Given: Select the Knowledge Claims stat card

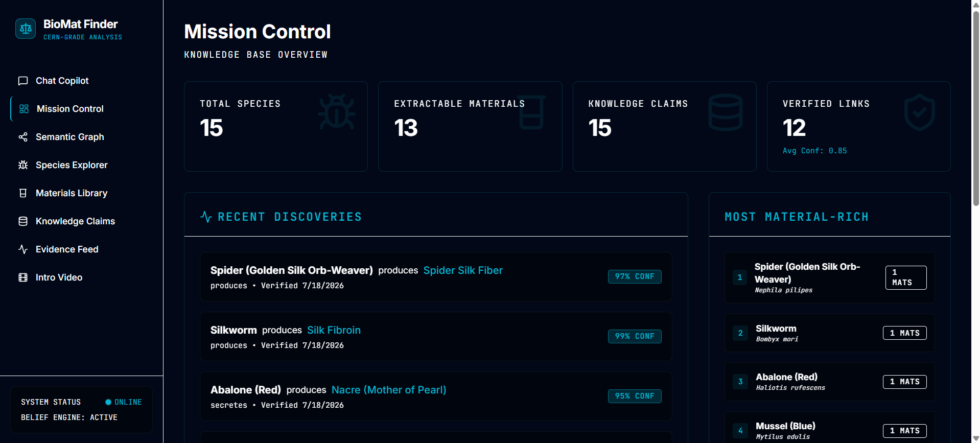Looking at the screenshot, I should [664, 126].
